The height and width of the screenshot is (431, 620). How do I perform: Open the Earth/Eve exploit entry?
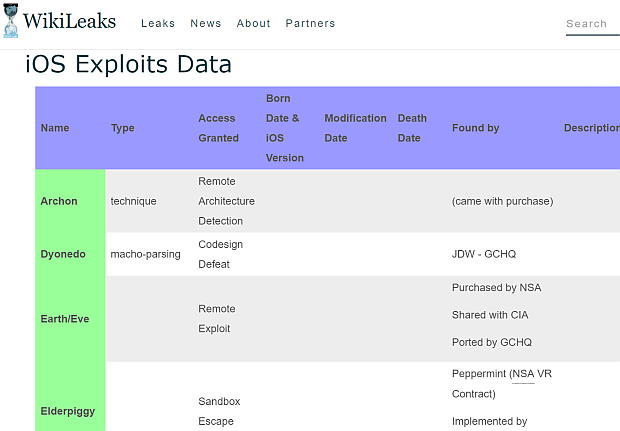tap(64, 318)
